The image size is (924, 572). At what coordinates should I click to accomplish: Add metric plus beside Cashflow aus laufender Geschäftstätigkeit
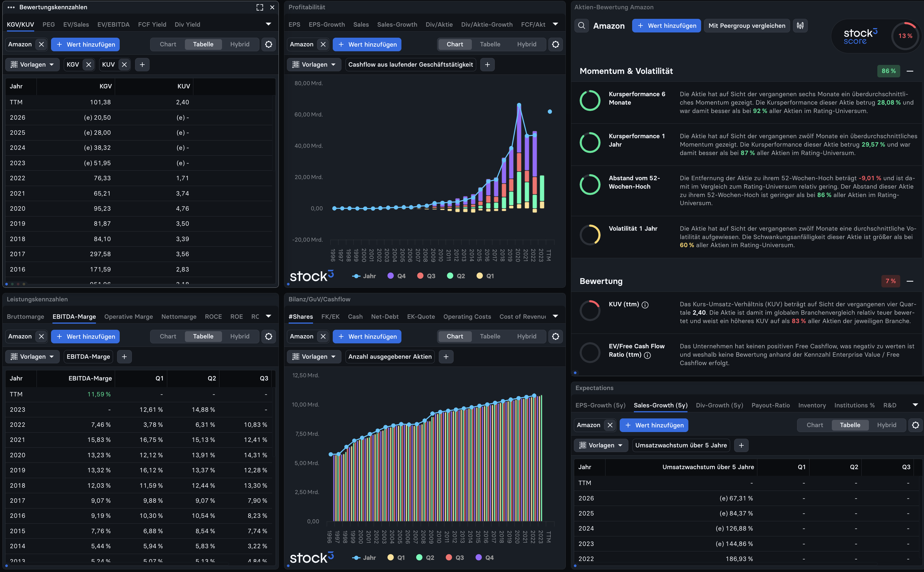pos(487,65)
